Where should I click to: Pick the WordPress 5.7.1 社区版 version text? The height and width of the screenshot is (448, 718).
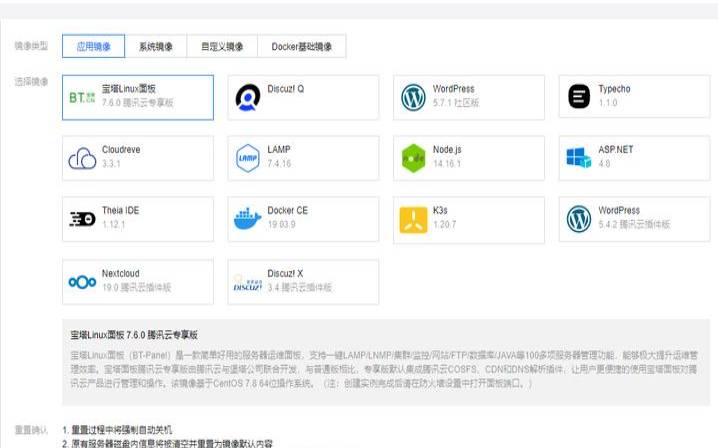click(x=456, y=103)
